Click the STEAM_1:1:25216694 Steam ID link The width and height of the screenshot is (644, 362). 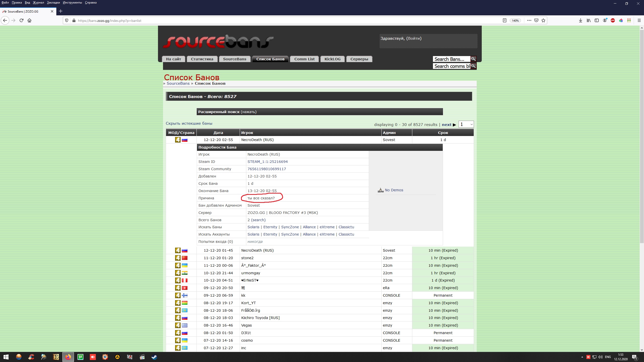267,162
